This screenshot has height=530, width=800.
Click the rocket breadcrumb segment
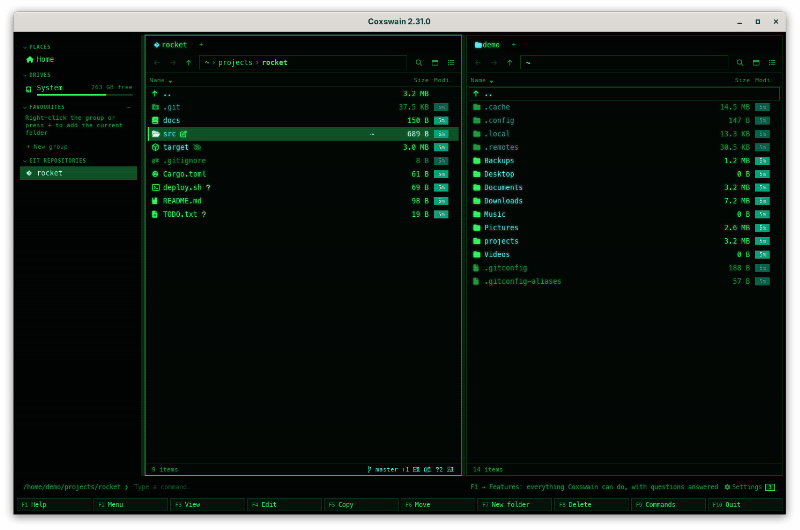tap(274, 63)
